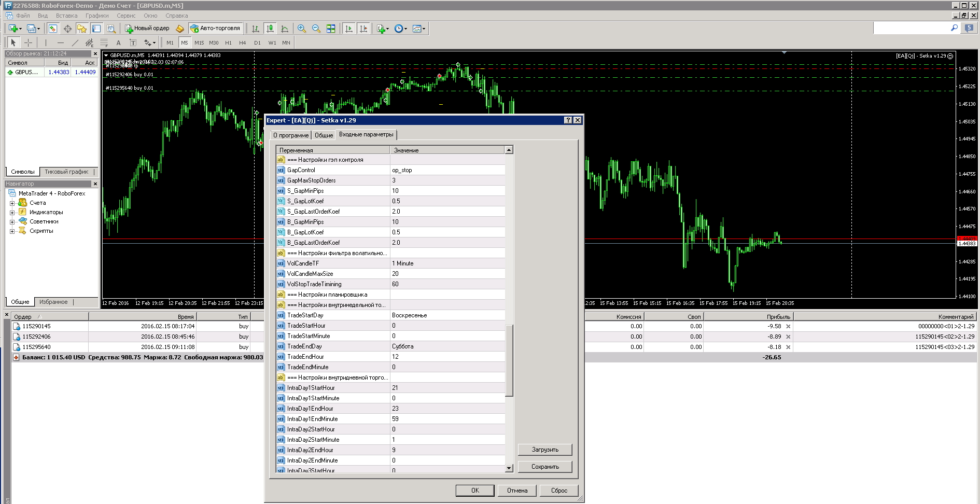Click the Загрузить button

pyautogui.click(x=545, y=450)
